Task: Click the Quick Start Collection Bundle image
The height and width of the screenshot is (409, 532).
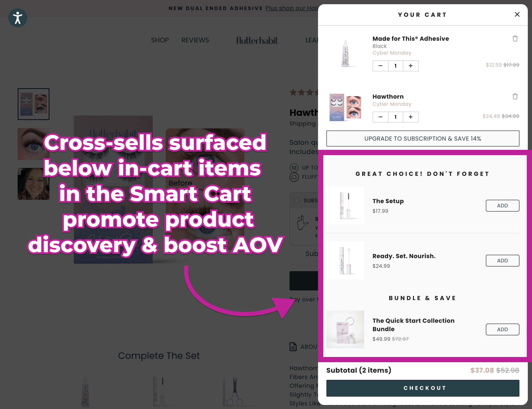Action: click(x=346, y=329)
